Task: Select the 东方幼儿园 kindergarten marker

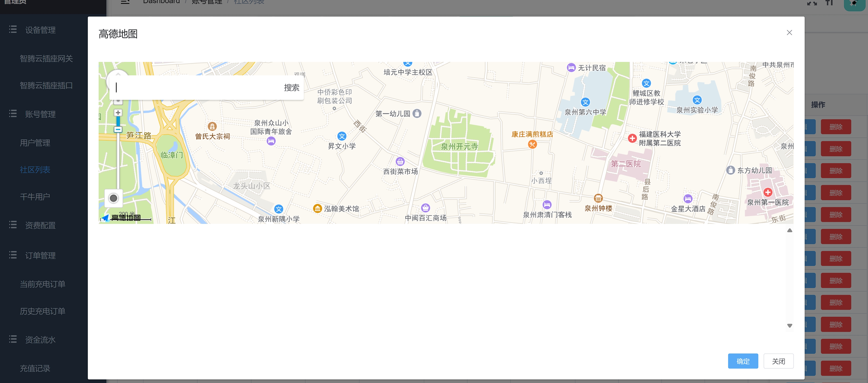Action: pyautogui.click(x=730, y=170)
